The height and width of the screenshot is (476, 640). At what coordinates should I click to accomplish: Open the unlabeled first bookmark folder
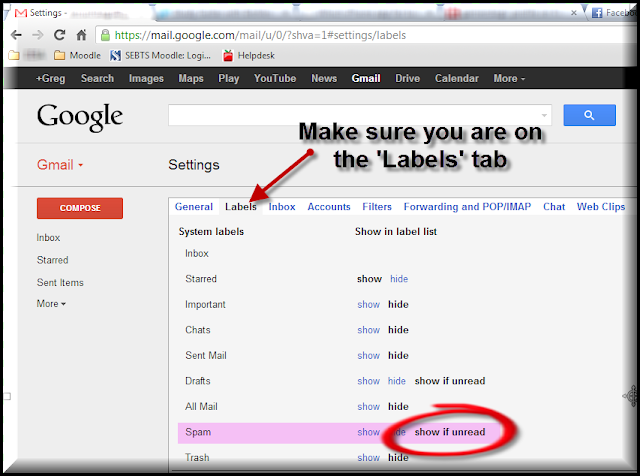pos(26,55)
